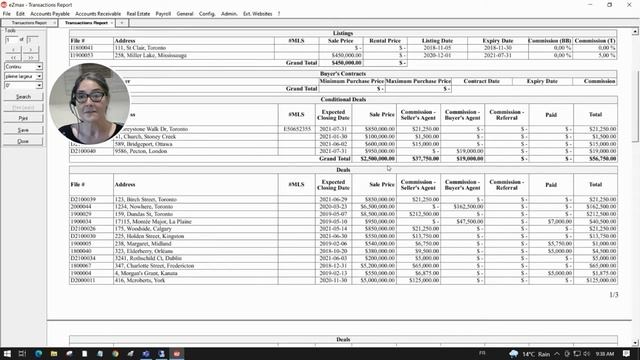The height and width of the screenshot is (360, 640).
Task: Open the Real Estate menu
Action: coord(138,13)
